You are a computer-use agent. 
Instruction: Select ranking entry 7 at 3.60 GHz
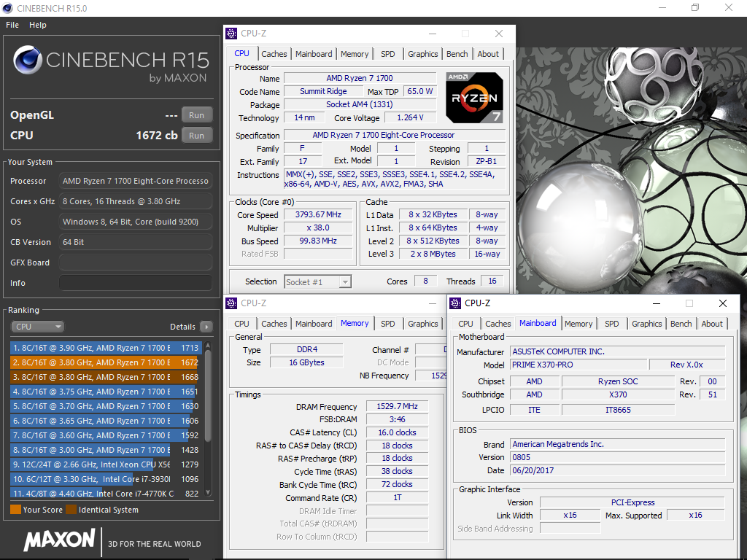[x=106, y=436]
